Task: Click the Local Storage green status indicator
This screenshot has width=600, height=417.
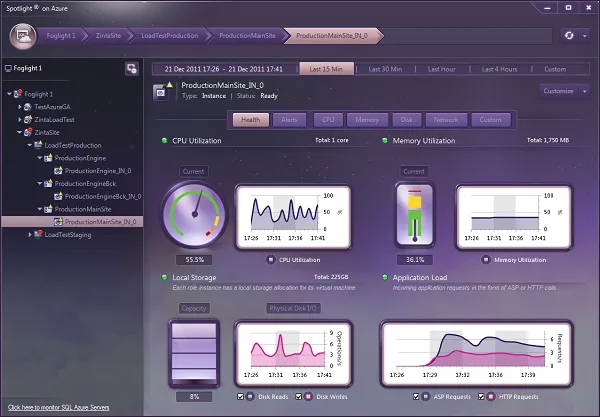Action: (x=164, y=277)
